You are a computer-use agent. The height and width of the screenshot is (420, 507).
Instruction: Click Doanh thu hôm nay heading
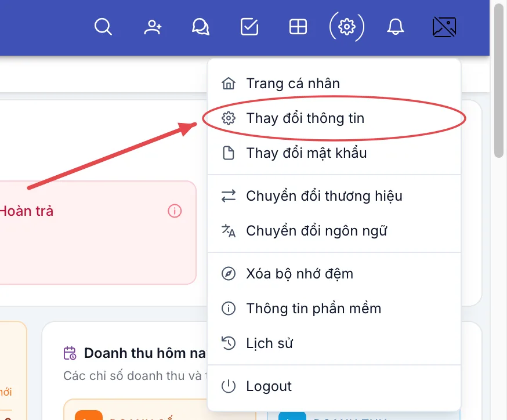145,353
